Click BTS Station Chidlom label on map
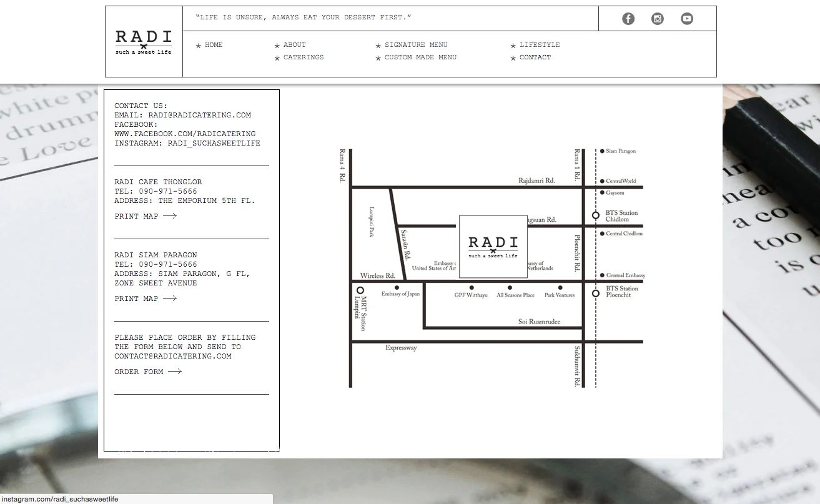 (x=622, y=216)
